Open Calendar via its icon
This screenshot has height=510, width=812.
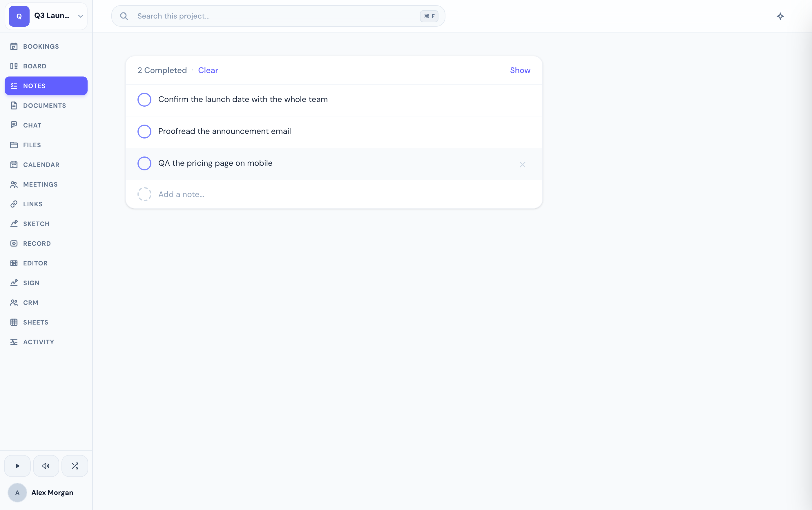coord(14,165)
